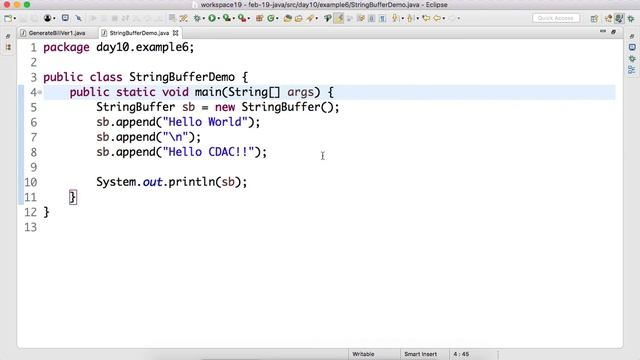Click Last Edit Location arrow
This screenshot has width=640, height=360.
(x=426, y=18)
